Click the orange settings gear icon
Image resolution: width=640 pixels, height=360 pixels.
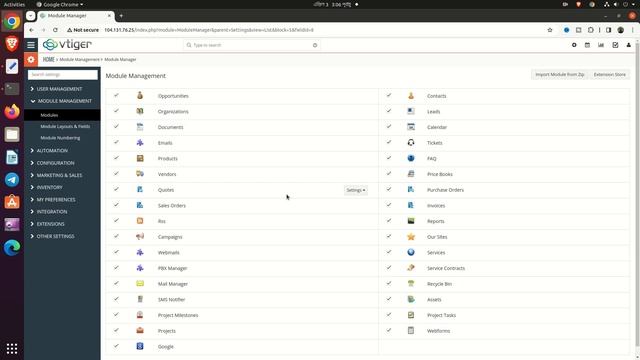31,60
